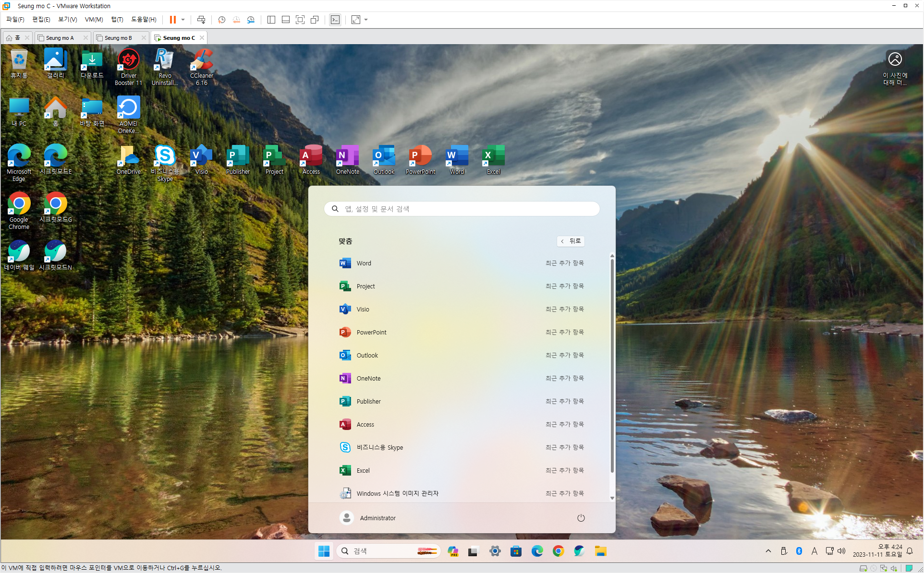Image resolution: width=924 pixels, height=573 pixels.
Task: Open the dropdown arrow next to pause
Action: [x=183, y=20]
